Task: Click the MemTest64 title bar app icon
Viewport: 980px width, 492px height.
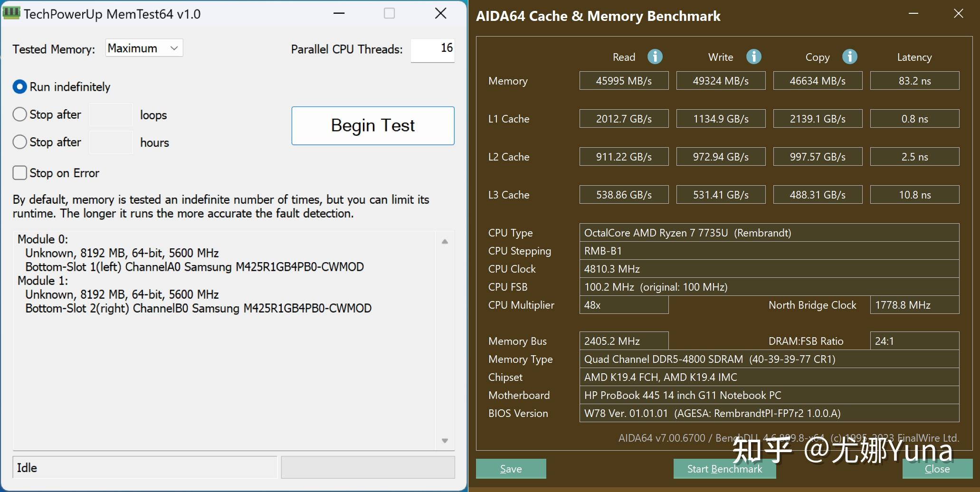Action: point(11,13)
